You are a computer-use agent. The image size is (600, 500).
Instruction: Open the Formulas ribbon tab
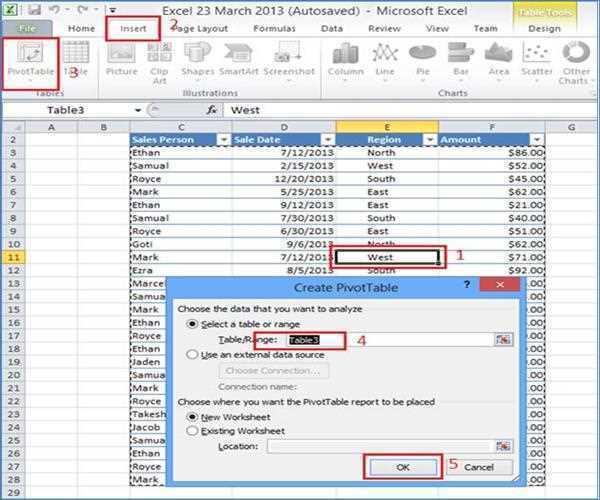tap(271, 29)
